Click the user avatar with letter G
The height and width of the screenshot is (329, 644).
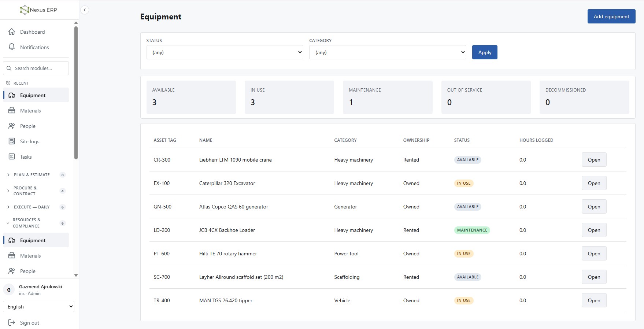[9, 290]
